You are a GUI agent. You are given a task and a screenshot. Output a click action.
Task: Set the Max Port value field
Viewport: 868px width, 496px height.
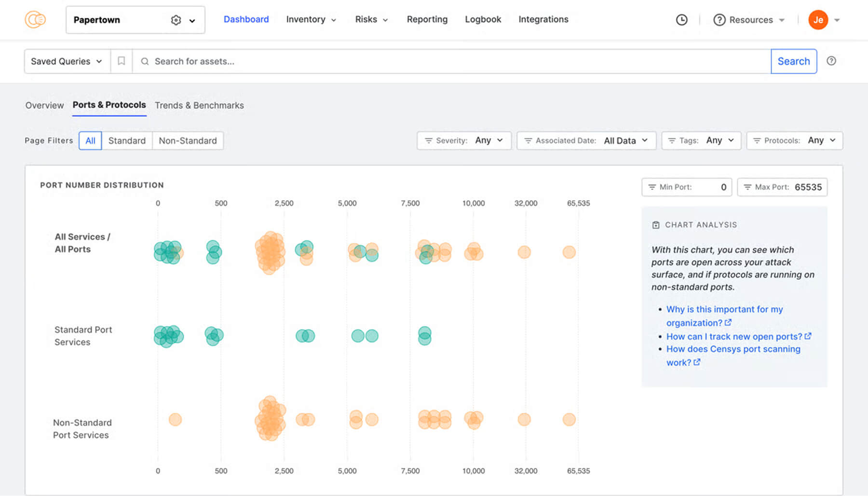(x=812, y=187)
